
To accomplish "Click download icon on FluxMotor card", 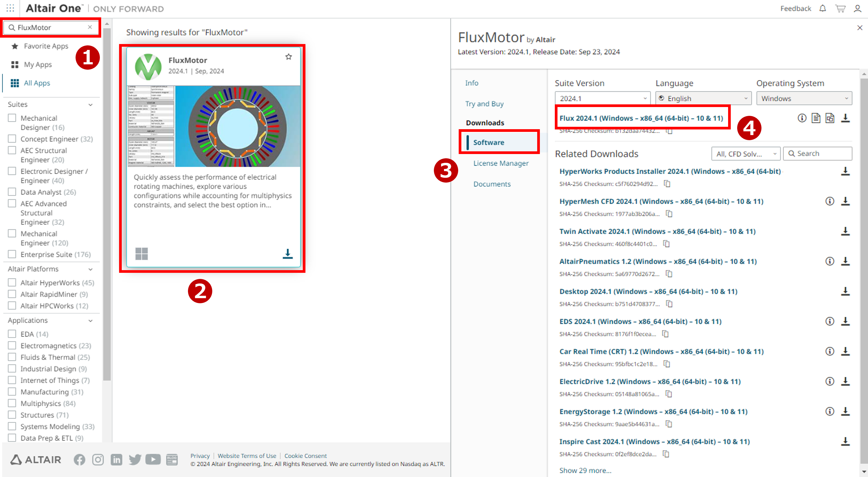I will (288, 254).
